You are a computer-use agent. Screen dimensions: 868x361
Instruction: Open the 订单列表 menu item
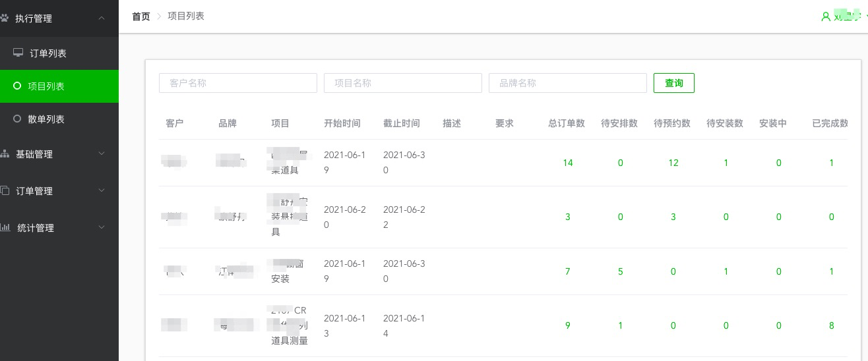click(x=48, y=53)
